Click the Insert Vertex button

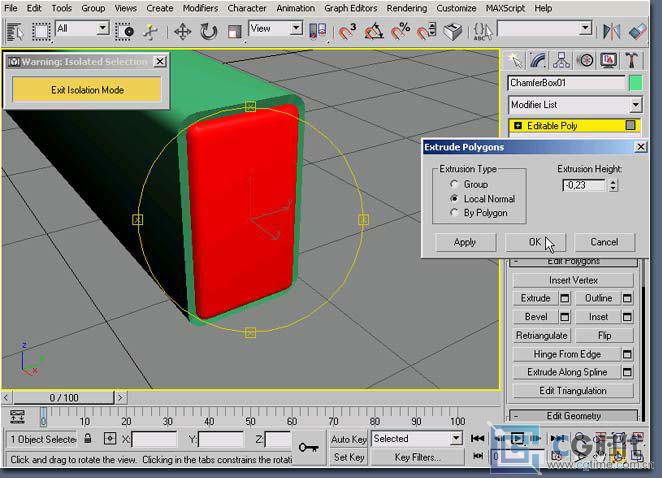[x=573, y=280]
